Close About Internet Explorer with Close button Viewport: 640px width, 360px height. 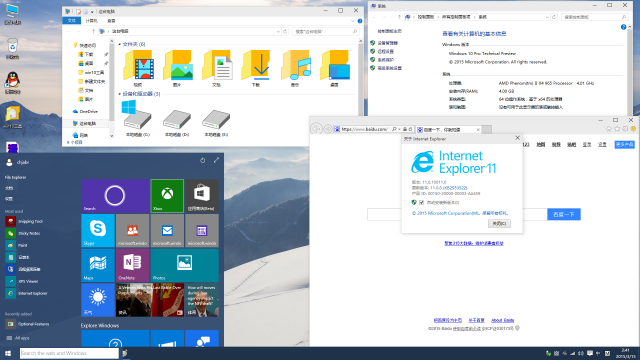[499, 224]
